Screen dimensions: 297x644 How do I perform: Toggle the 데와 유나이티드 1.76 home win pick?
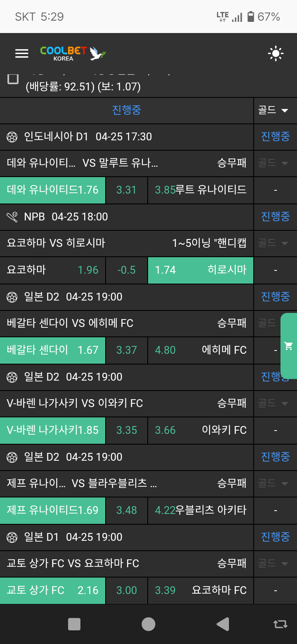[53, 190]
